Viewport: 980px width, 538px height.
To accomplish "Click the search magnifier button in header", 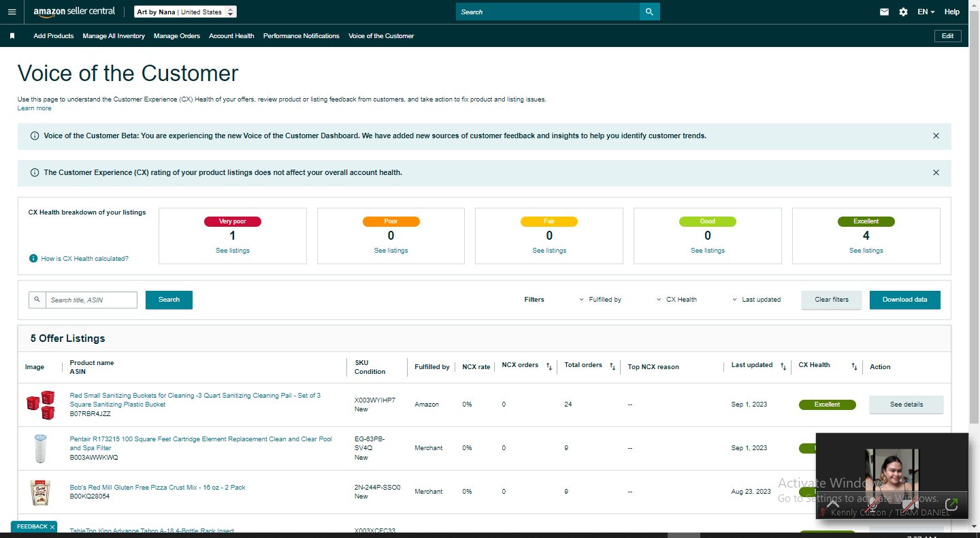I will [649, 12].
